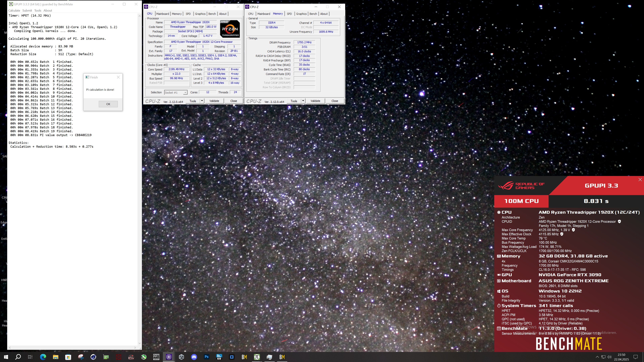644x362 pixels.
Task: Switch to CPU-Z via its purple taskbar icon
Action: 169,357
